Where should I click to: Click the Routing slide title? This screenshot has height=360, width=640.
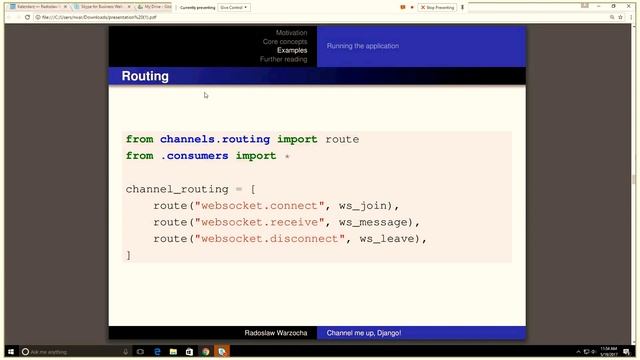pos(145,76)
